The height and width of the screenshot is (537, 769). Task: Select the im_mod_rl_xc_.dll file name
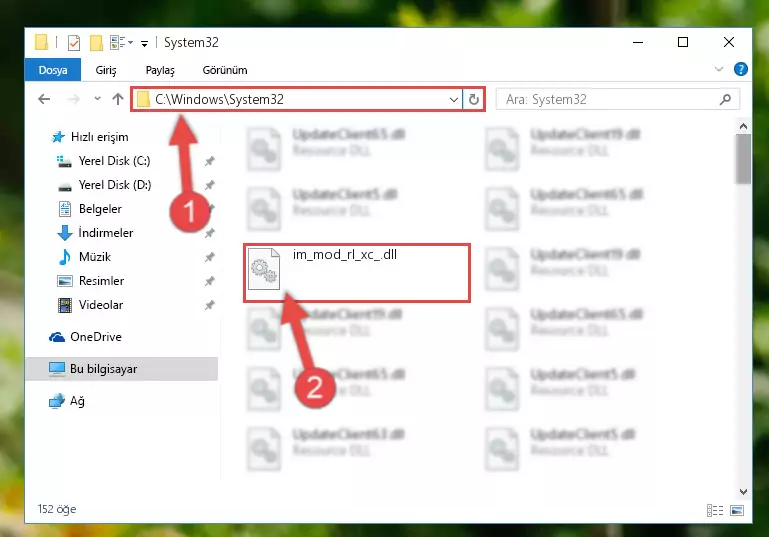[x=345, y=255]
